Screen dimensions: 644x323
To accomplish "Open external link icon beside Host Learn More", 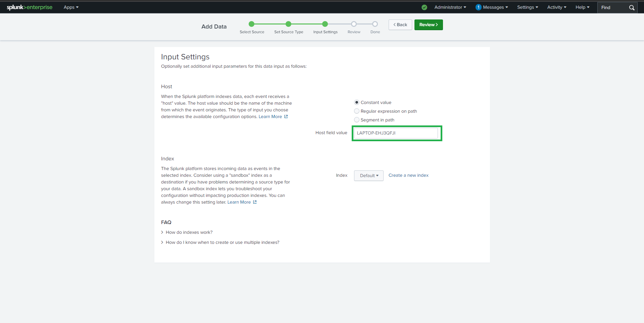I will pyautogui.click(x=286, y=117).
